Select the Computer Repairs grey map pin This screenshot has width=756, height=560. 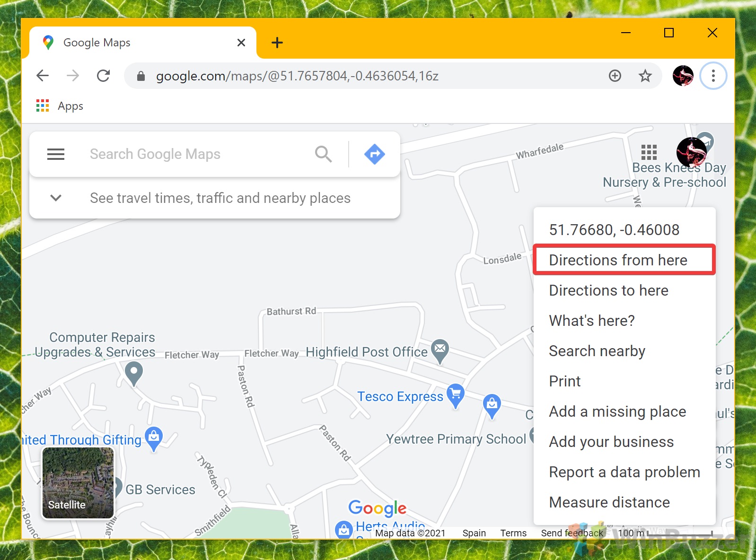pos(134,374)
